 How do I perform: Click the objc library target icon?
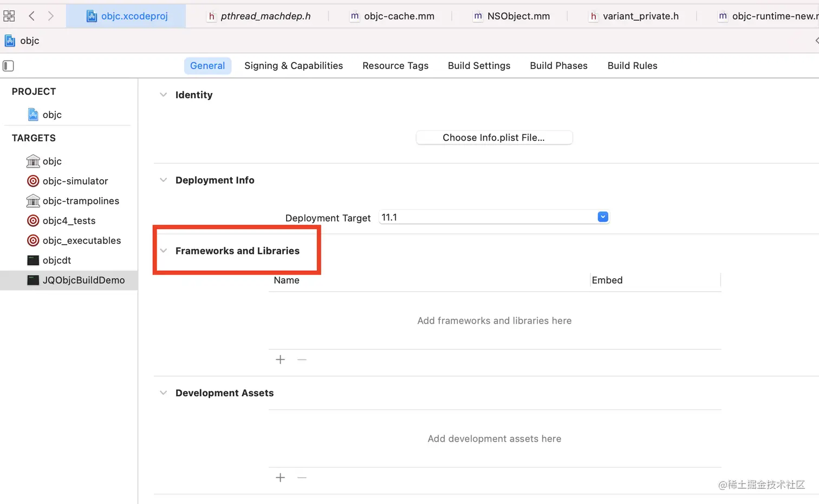[x=33, y=161]
